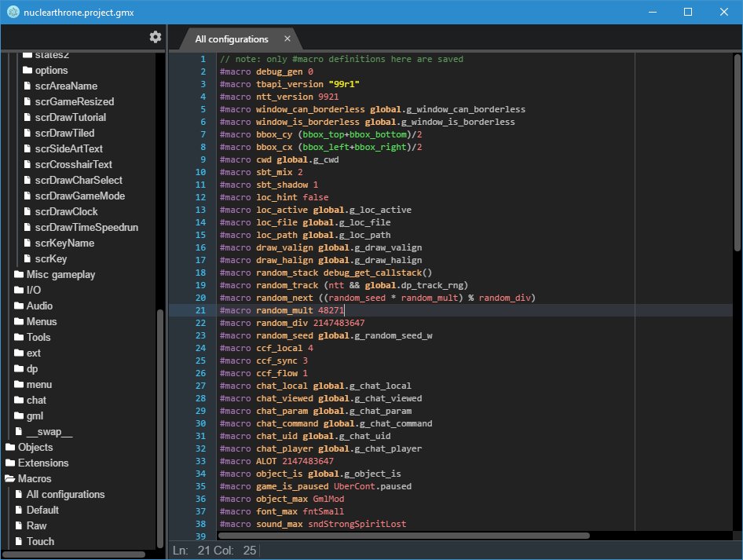Click debug_get_callstack on line 18
Image resolution: width=743 pixels, height=560 pixels.
[x=372, y=273]
